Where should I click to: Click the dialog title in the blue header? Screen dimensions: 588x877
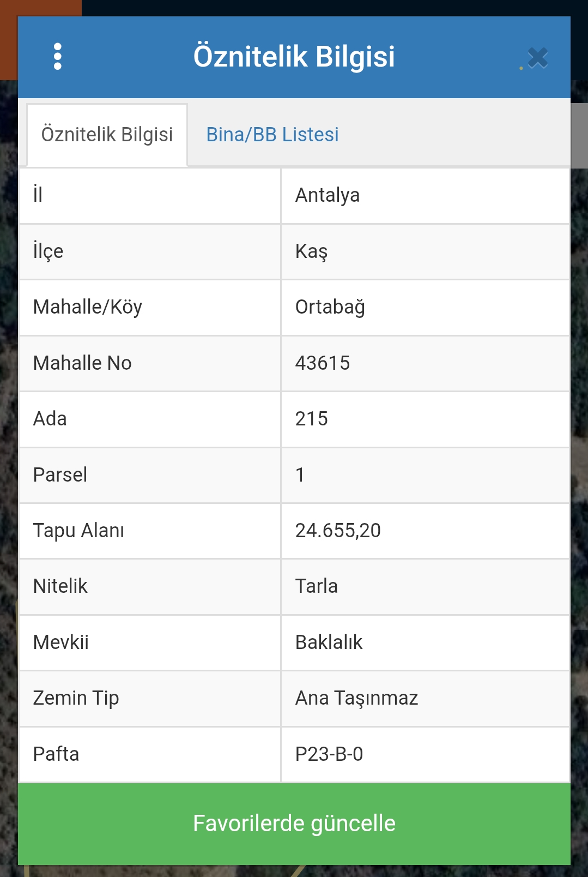294,57
